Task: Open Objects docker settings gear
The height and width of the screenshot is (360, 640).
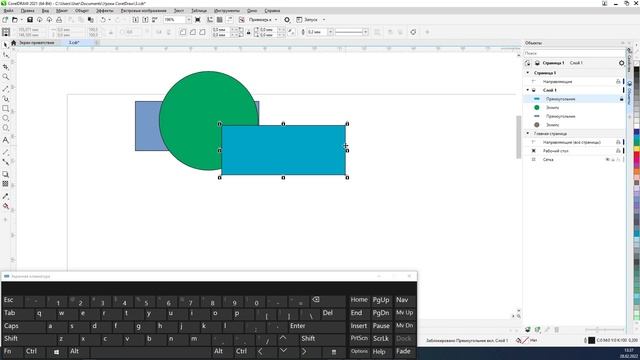Action: (x=622, y=63)
